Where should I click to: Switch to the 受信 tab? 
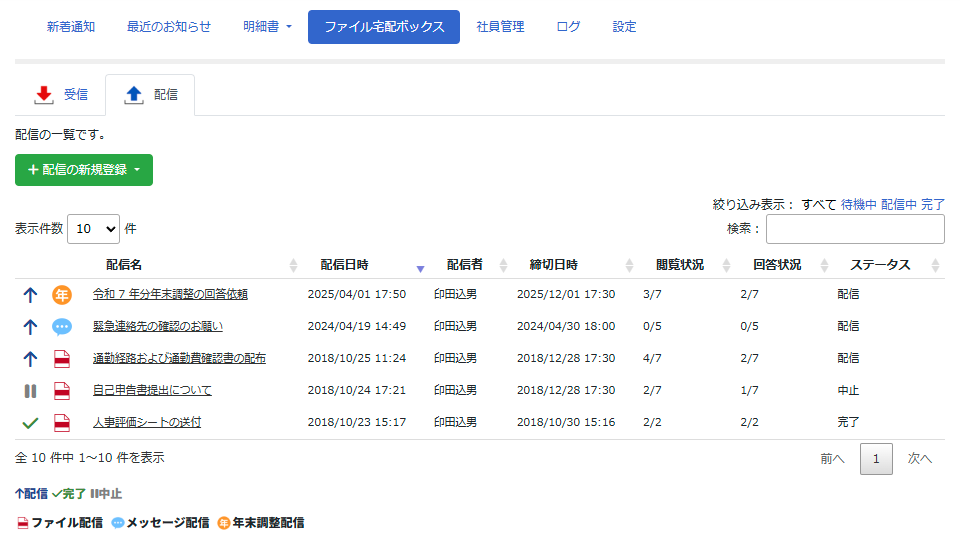[x=61, y=95]
